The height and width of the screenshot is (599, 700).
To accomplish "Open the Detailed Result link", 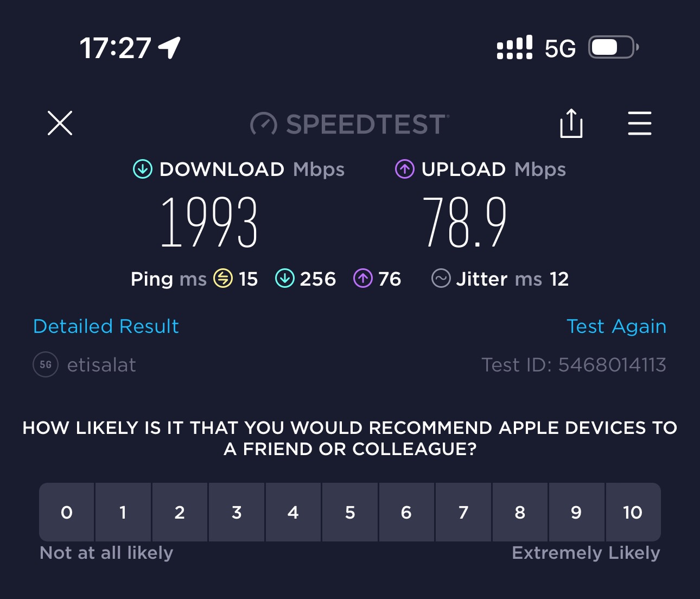I will [106, 326].
